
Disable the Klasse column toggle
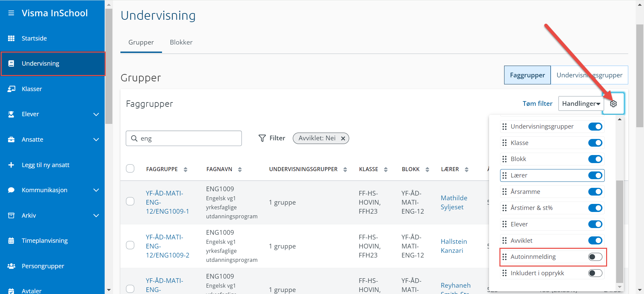(x=595, y=143)
